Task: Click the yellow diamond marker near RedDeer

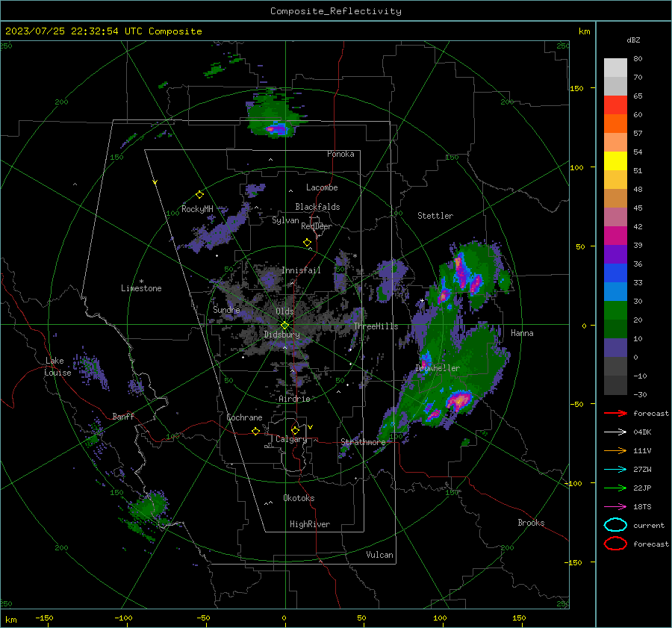Action: click(307, 243)
